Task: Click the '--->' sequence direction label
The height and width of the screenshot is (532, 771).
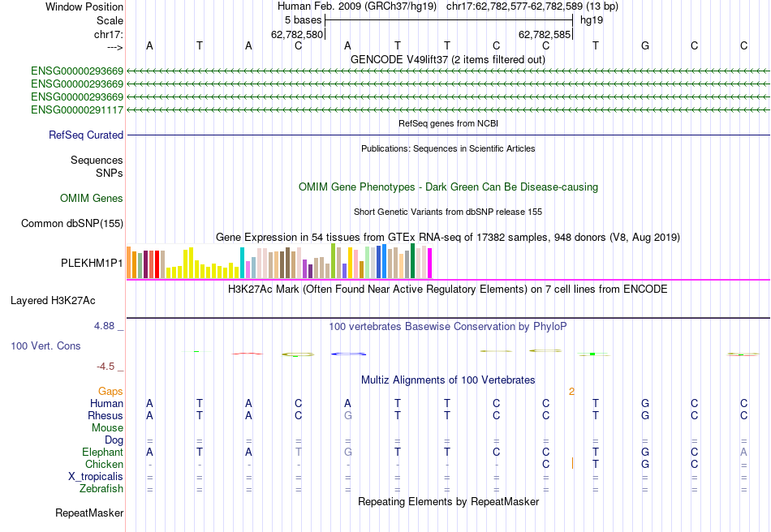Action: [114, 47]
